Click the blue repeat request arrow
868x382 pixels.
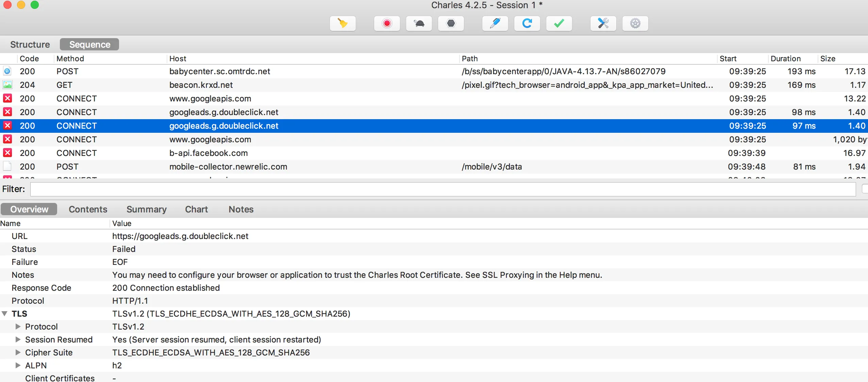pos(527,23)
